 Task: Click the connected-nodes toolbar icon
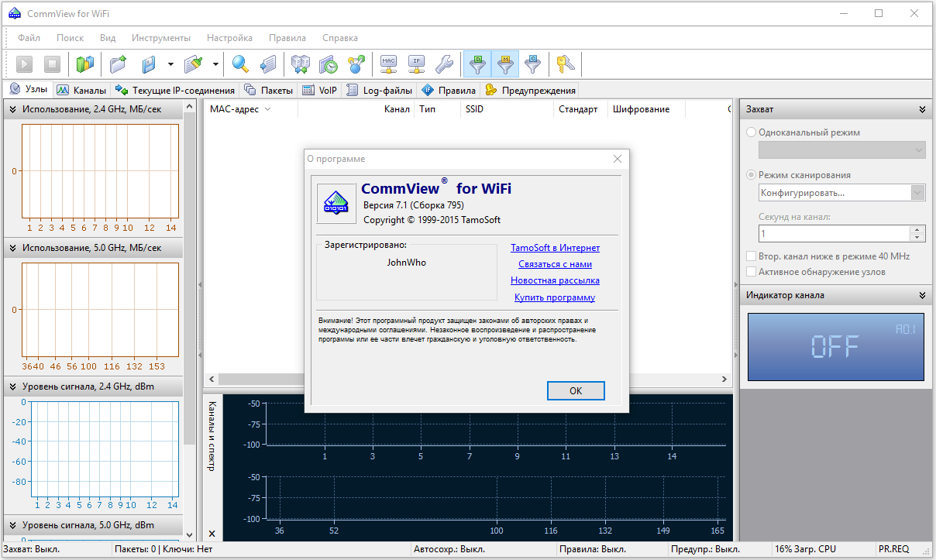tap(356, 64)
